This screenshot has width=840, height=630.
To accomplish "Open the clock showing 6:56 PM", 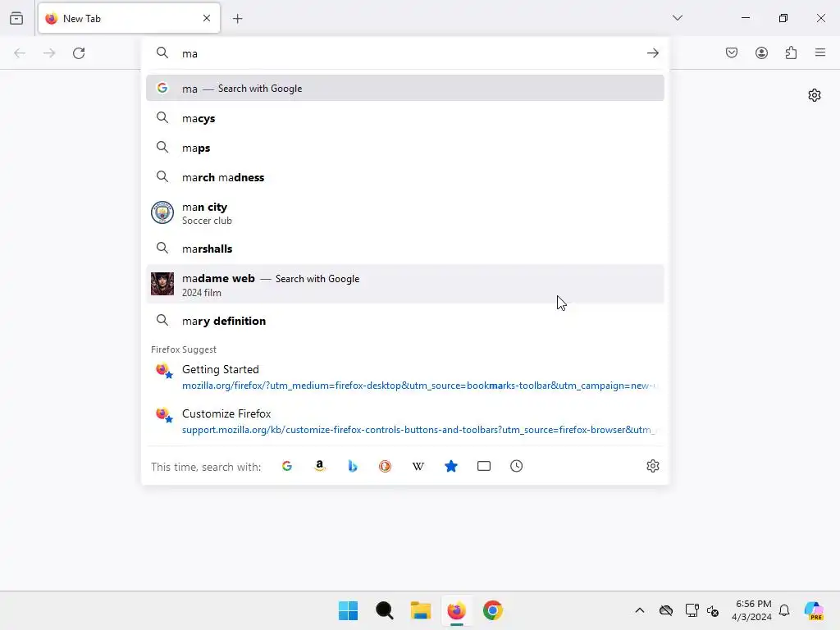I will (x=752, y=610).
